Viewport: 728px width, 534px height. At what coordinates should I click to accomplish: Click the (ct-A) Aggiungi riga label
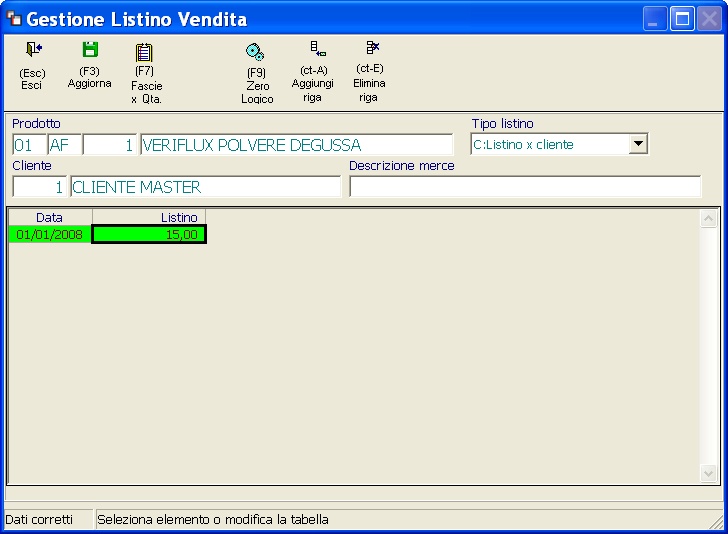(x=312, y=84)
